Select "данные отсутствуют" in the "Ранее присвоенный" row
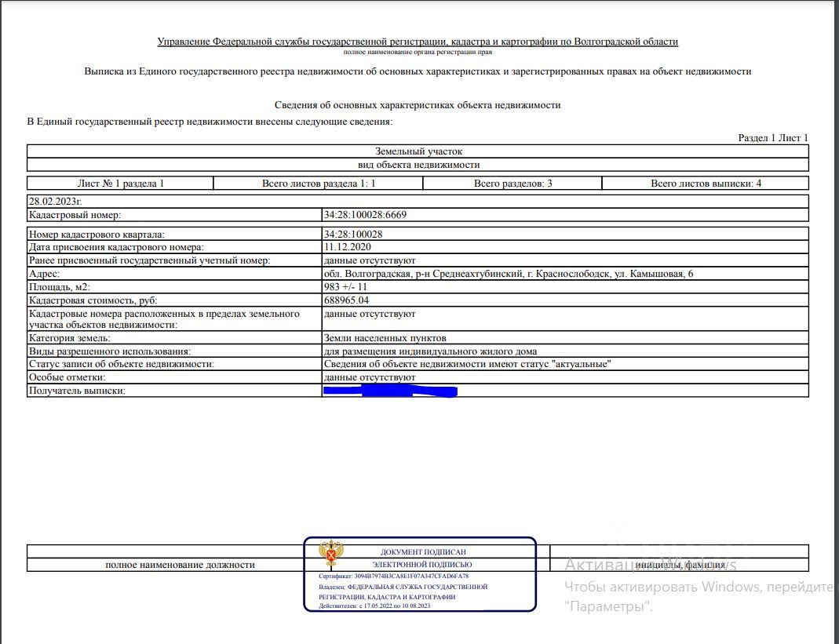Viewport: 839px width, 644px height. [x=370, y=260]
